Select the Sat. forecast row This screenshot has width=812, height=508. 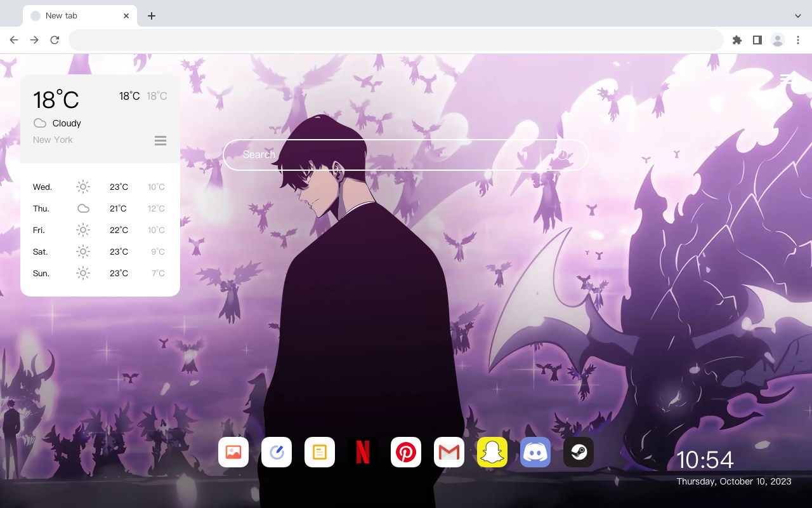100,251
